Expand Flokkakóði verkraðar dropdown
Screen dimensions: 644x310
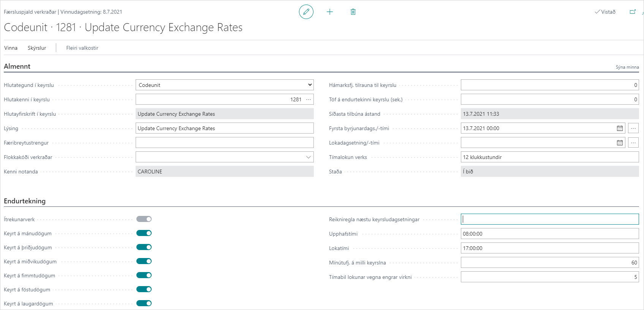pos(308,157)
